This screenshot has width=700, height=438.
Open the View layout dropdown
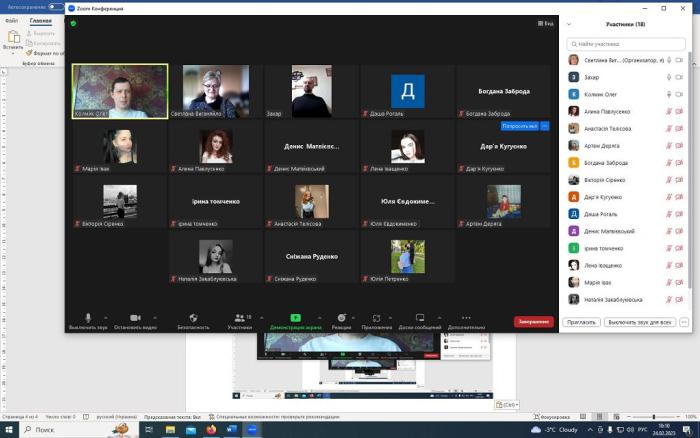pos(545,23)
